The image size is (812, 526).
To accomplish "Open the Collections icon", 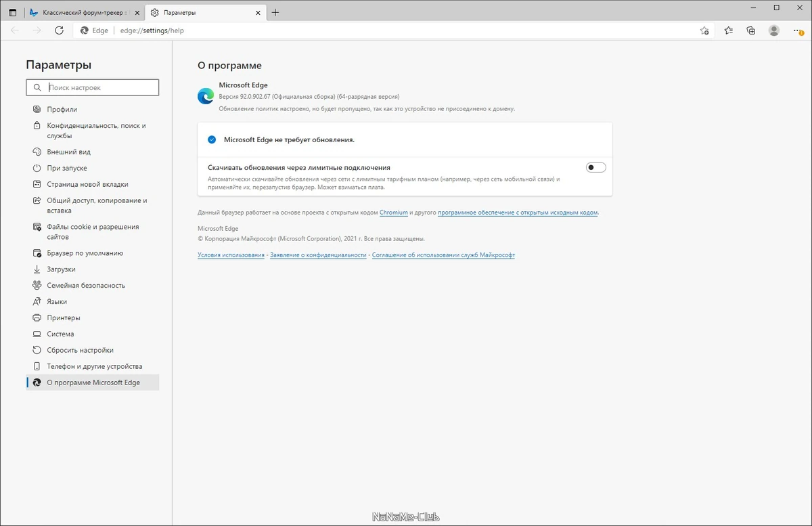I will pyautogui.click(x=750, y=30).
